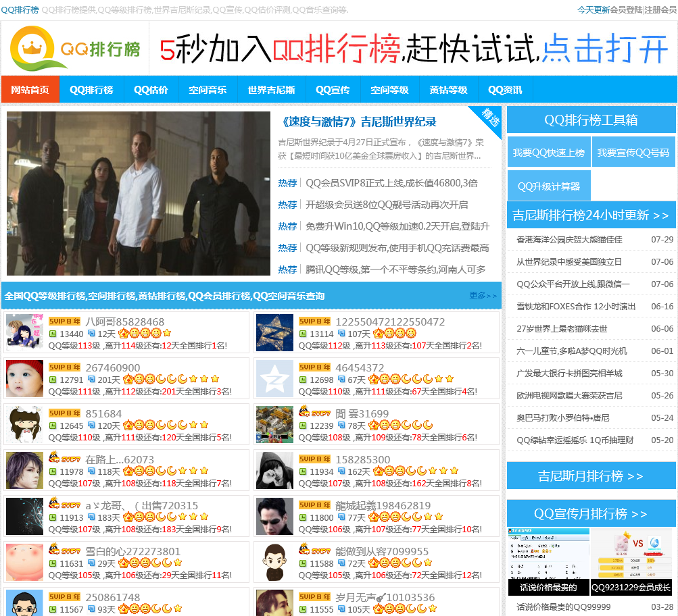The width and height of the screenshot is (678, 616).
Task: Open QQ绿钻幸运摇摇乐 article
Action: (575, 440)
